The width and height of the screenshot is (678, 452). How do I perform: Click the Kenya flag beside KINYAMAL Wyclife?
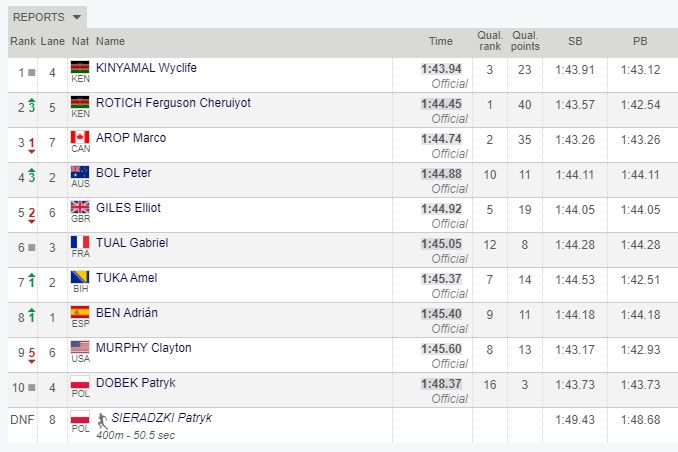point(80,68)
